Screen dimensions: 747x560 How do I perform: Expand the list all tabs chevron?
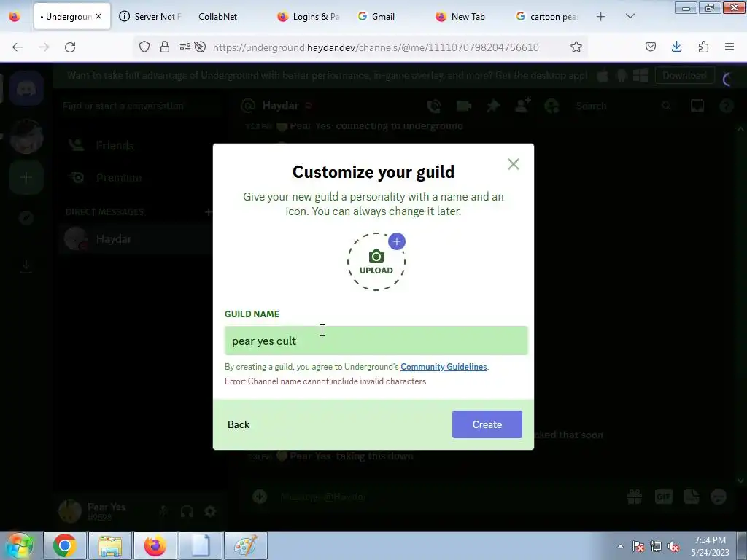630,16
